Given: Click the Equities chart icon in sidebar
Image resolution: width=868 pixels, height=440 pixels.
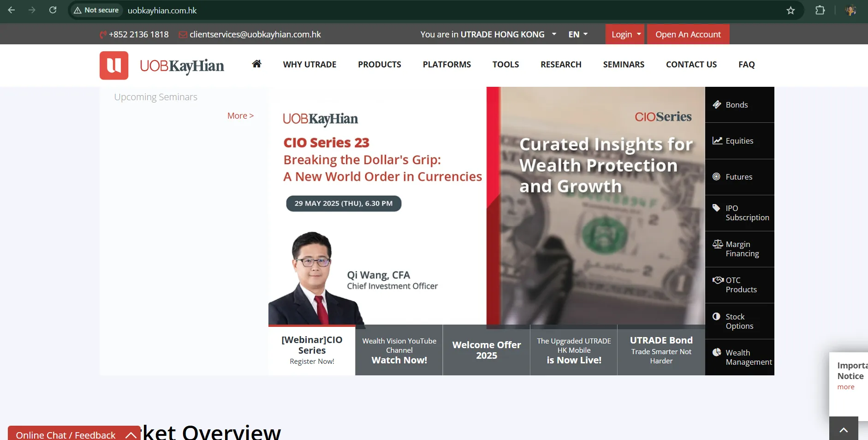Looking at the screenshot, I should point(717,141).
